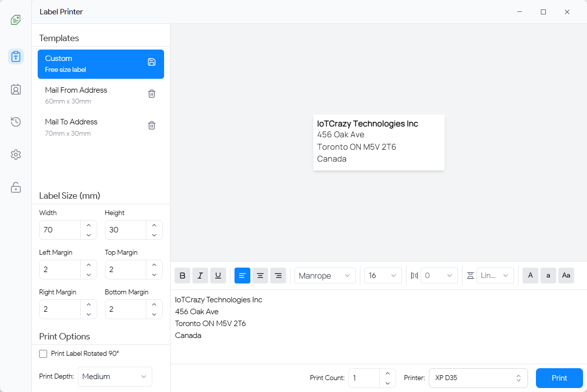The height and width of the screenshot is (392, 587).
Task: Open the Manrope font dropdown
Action: coord(325,276)
